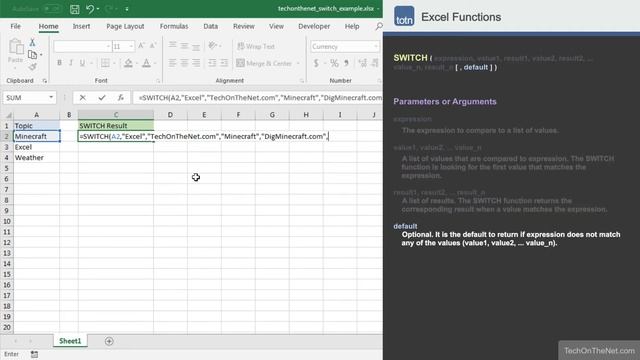Select cell A4 containing Weather

(36, 158)
